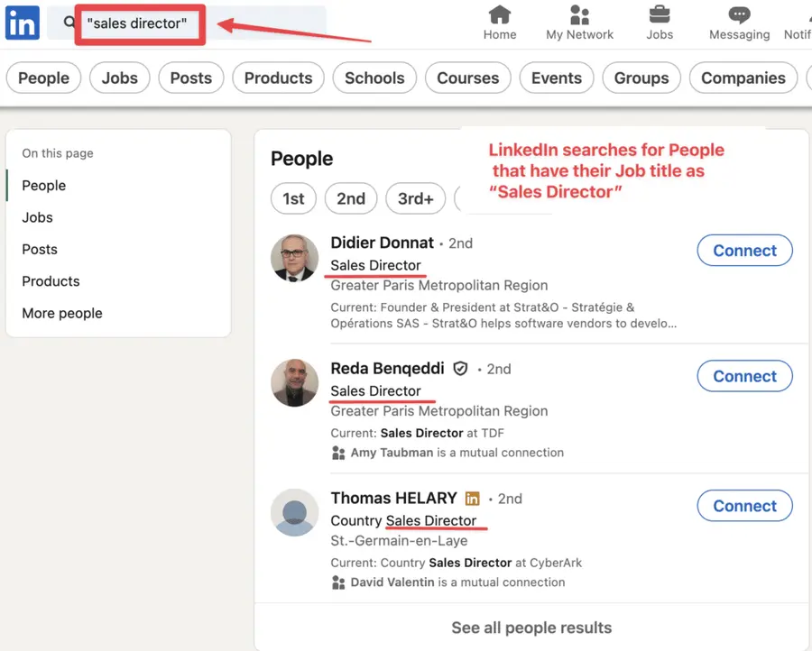This screenshot has height=651, width=812.
Task: Toggle the 3rd+ connections filter
Action: click(x=415, y=198)
